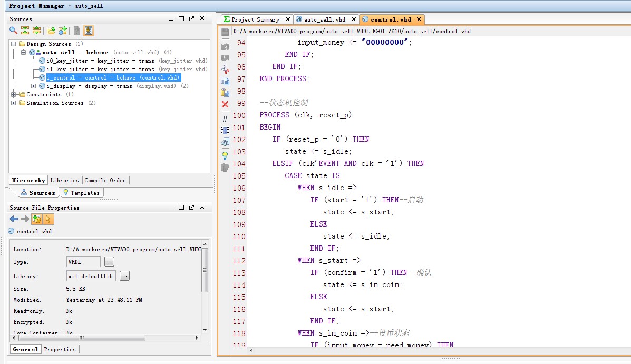Expand the i_display tree node
The image size is (631, 364).
point(34,86)
